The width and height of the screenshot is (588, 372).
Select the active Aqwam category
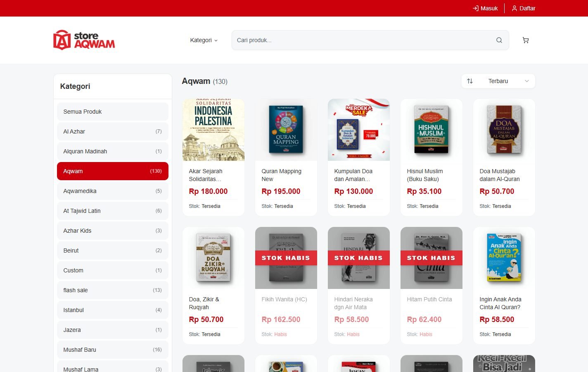click(x=113, y=171)
